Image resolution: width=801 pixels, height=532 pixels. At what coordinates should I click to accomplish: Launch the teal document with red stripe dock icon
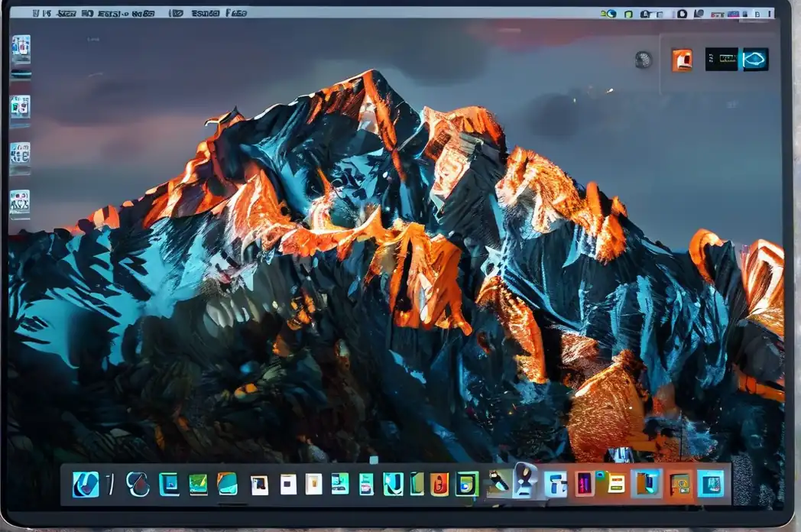point(366,485)
